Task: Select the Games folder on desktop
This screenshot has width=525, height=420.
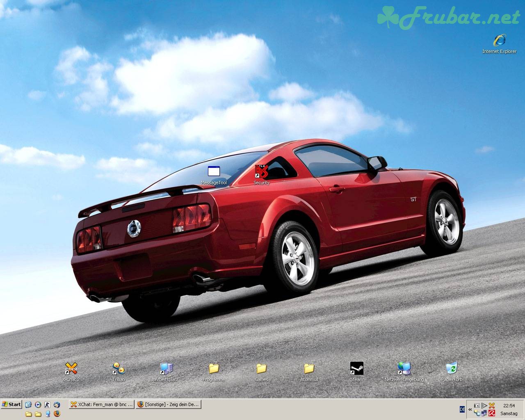Action: 261,372
